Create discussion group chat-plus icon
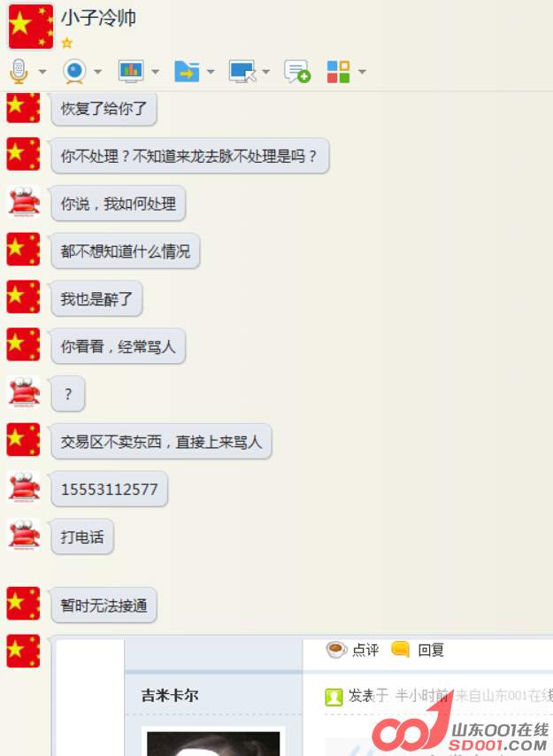Viewport: 553px width, 756px height. coord(297,72)
